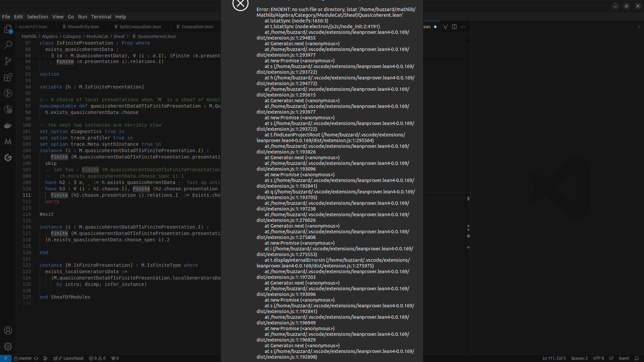Open the errors and warnings count in the status bar
The image size is (644, 362).
[x=97, y=358]
